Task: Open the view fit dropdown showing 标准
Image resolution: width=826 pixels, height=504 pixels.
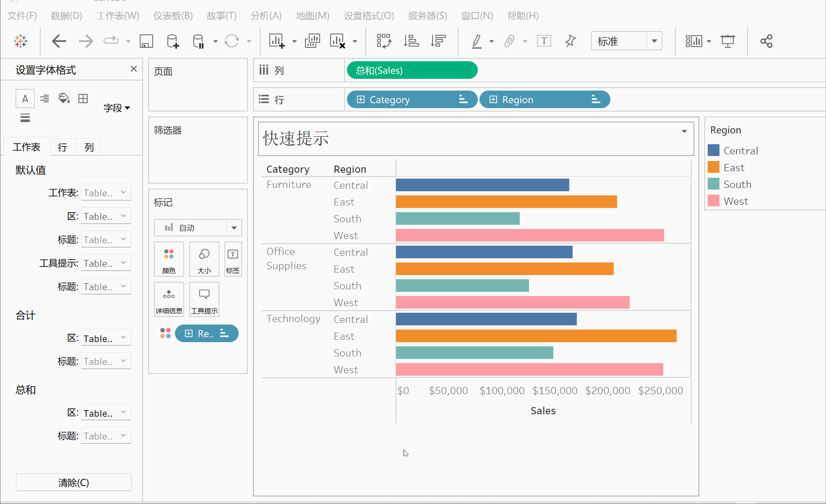Action: (x=654, y=41)
